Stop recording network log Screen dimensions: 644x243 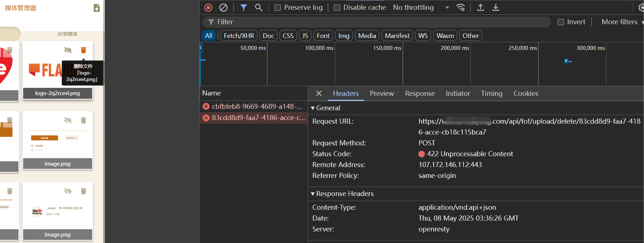pyautogui.click(x=208, y=8)
